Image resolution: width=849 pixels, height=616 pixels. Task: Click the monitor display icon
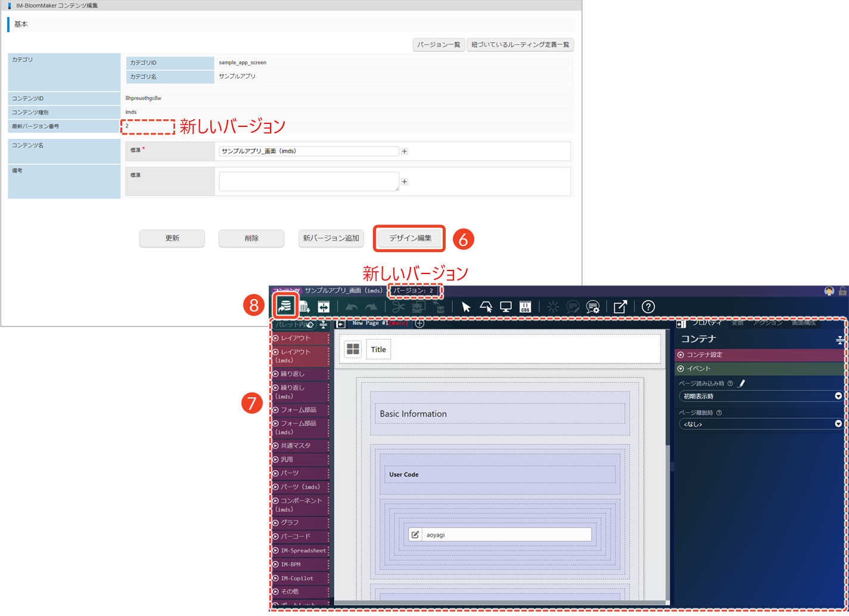click(506, 307)
